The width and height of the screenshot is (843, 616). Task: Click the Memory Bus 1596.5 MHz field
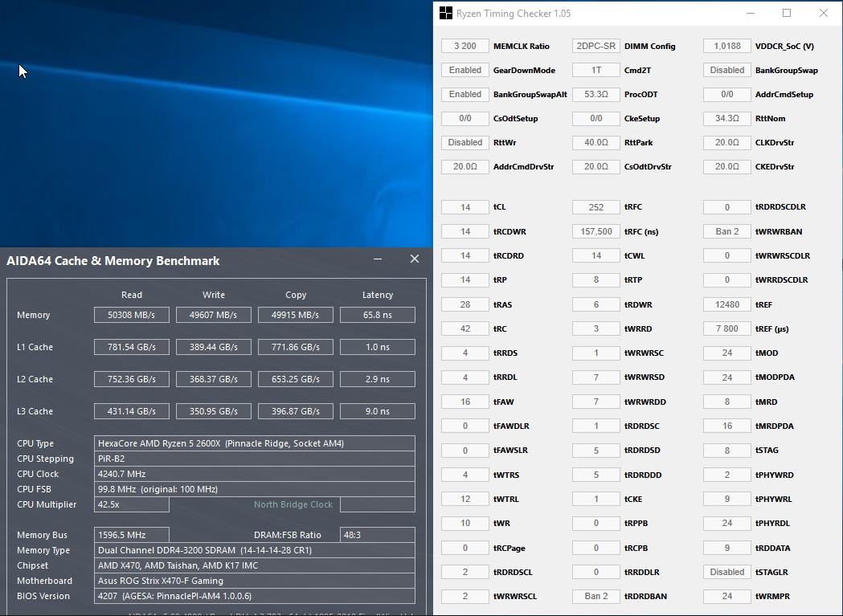[x=132, y=536]
